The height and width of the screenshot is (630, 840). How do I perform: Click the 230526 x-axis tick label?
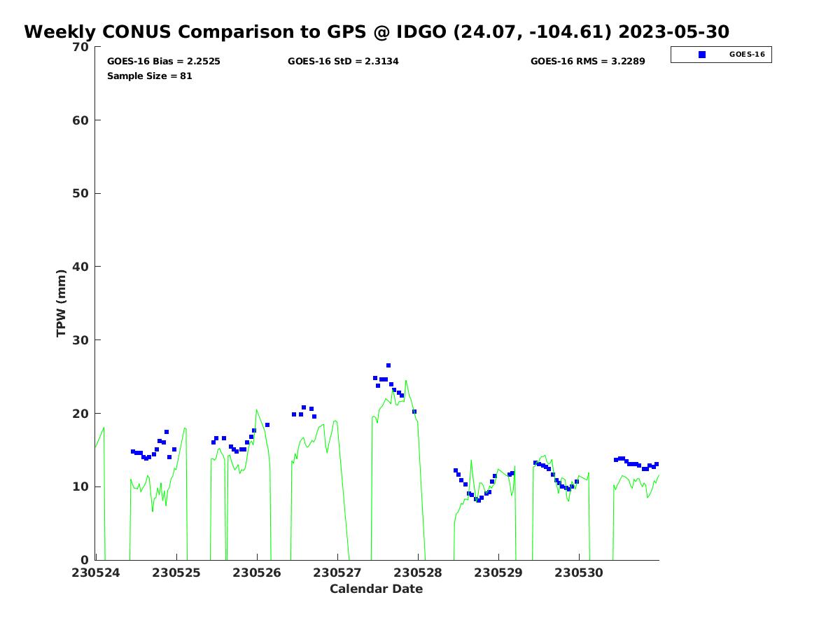(257, 573)
